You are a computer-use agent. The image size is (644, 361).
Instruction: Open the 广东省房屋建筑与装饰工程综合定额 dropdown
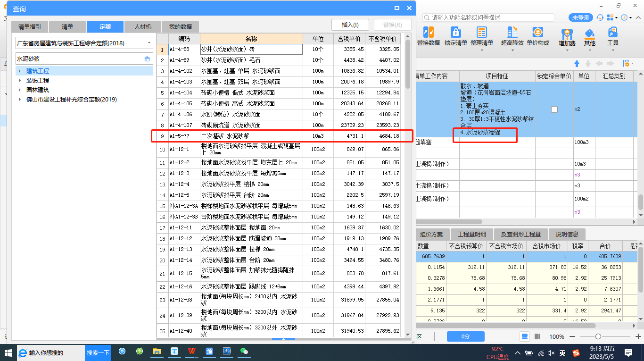click(x=149, y=43)
